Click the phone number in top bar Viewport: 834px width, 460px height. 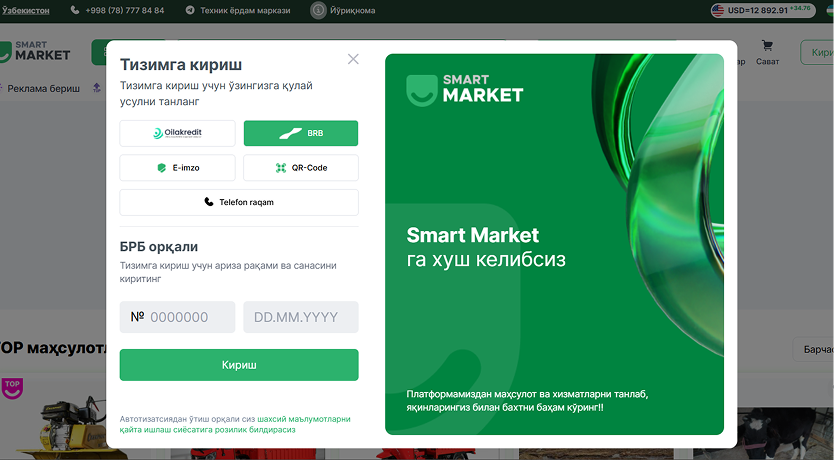coord(124,10)
